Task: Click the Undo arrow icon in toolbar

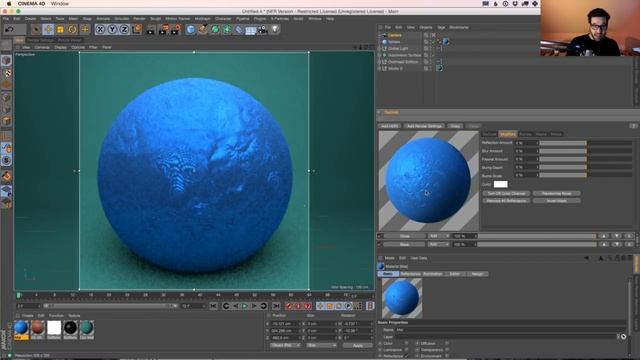Action: coord(10,29)
